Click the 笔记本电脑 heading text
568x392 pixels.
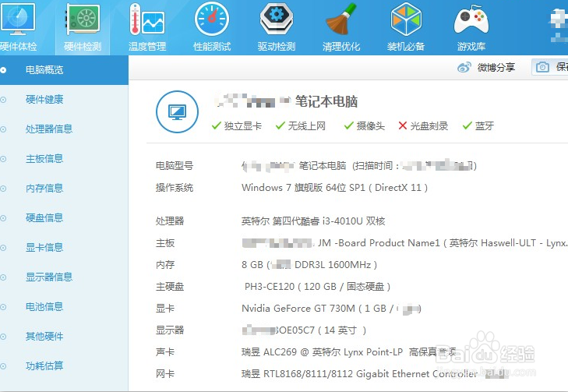click(x=326, y=101)
